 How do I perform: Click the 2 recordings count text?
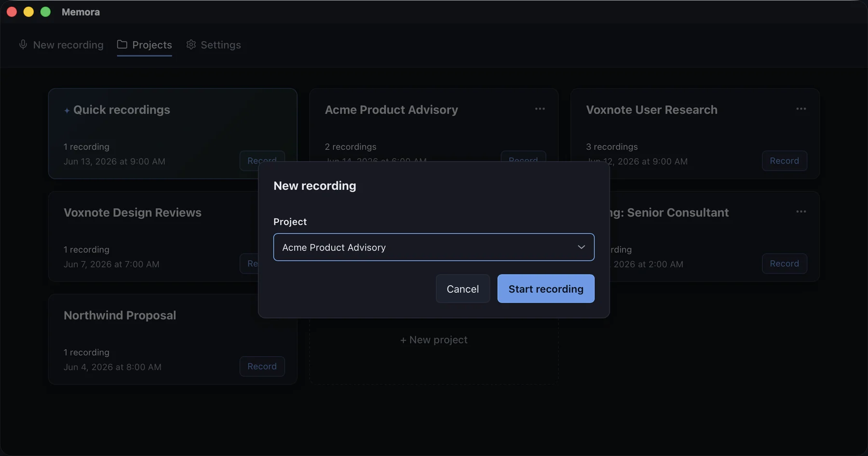[351, 147]
